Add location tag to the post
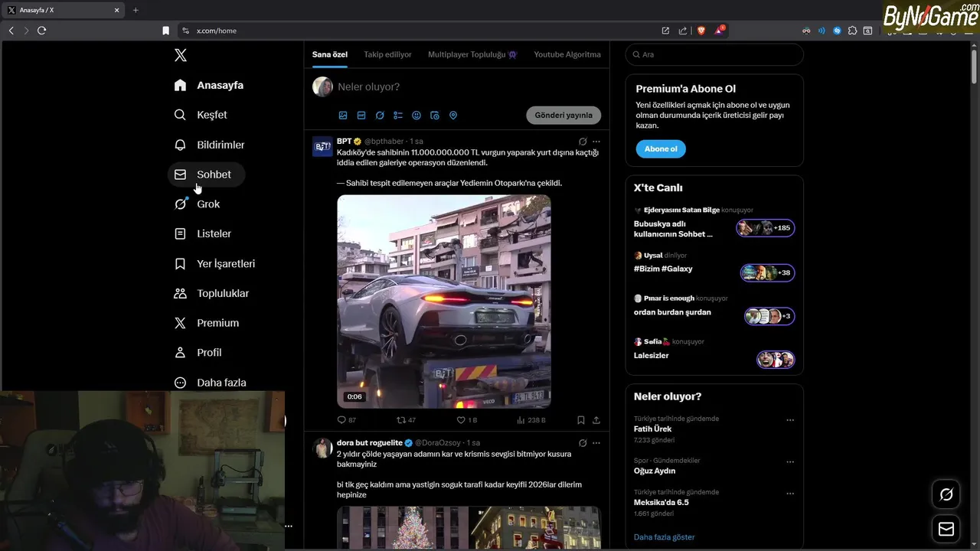 pyautogui.click(x=453, y=116)
